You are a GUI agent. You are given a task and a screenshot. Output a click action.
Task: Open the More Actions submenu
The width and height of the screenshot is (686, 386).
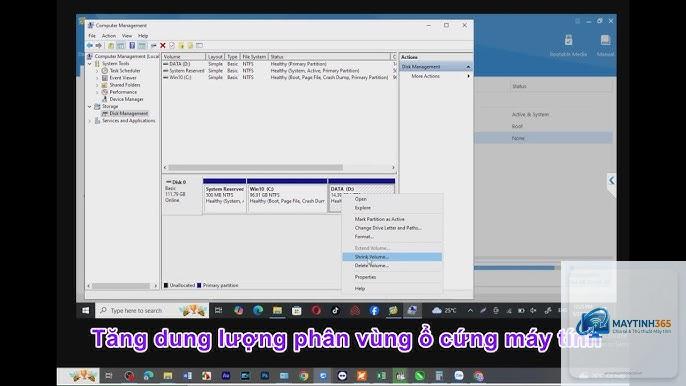[435, 76]
